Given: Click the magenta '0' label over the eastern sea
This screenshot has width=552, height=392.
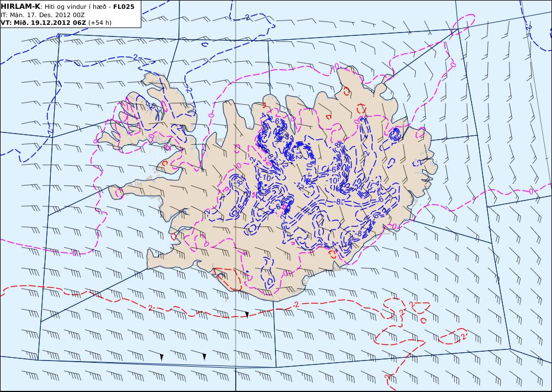Looking at the screenshot, I should pyautogui.click(x=531, y=191).
